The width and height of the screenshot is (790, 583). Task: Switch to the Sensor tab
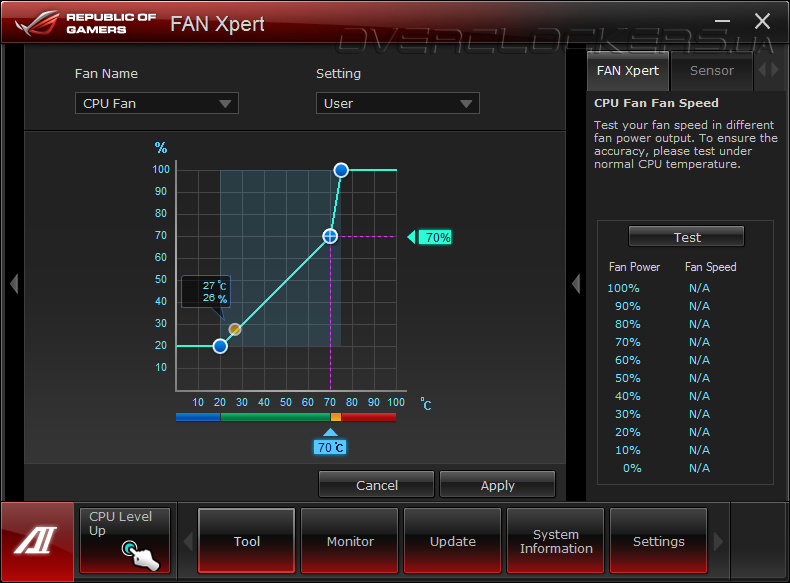[x=711, y=71]
